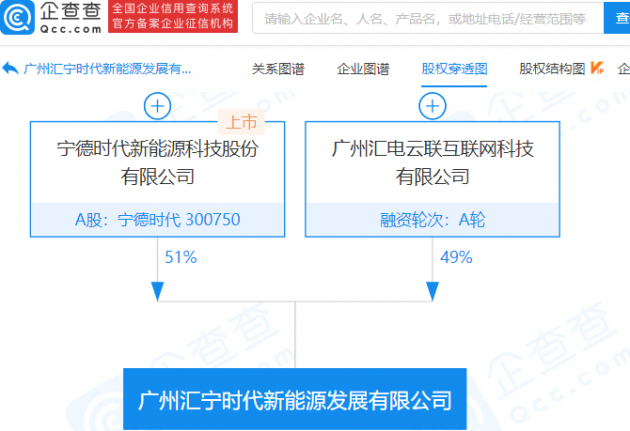
Task: Click the red 全国企业信用查询系统 banner
Action: pos(173,16)
